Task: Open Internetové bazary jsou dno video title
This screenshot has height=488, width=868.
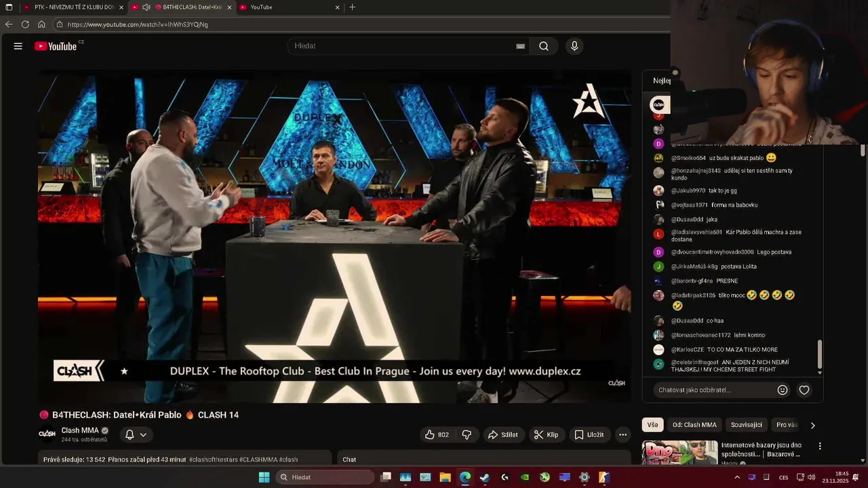Action: [x=762, y=449]
